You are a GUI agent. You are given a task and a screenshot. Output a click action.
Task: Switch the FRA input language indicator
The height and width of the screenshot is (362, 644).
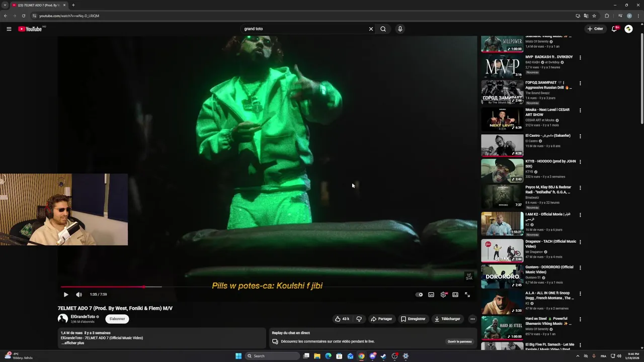click(x=603, y=356)
